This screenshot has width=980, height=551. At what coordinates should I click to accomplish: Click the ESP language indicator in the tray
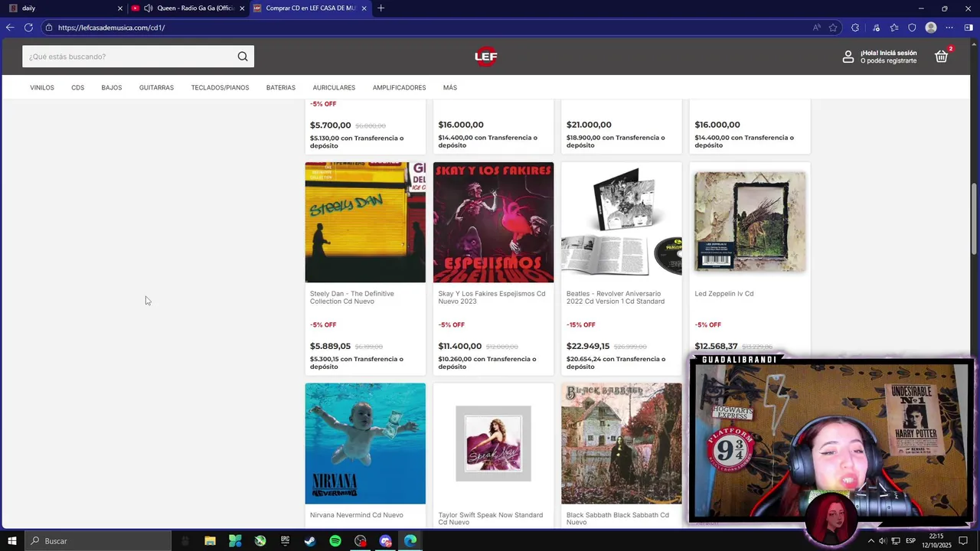(x=911, y=541)
